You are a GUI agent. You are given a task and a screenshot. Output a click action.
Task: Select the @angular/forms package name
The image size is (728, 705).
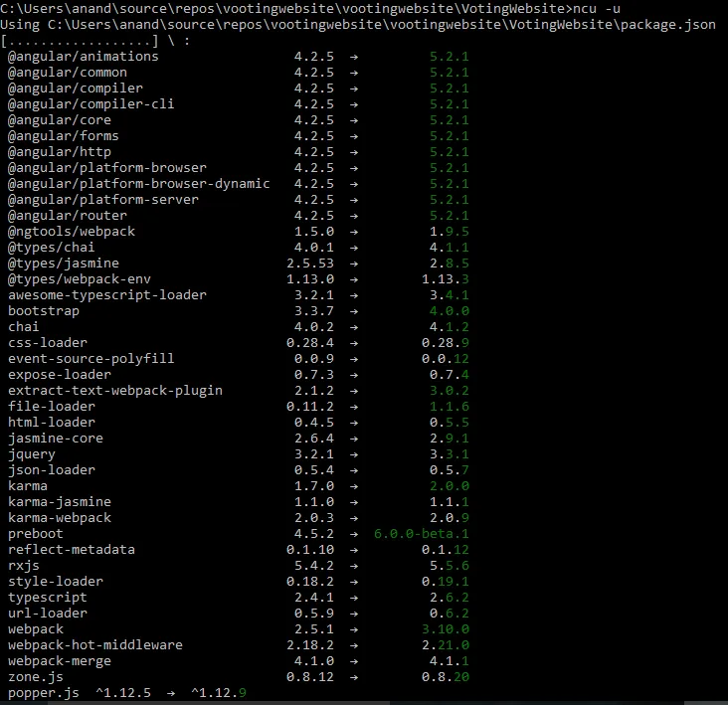(x=63, y=136)
